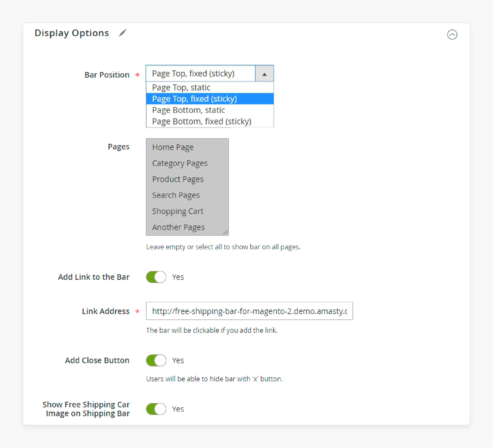The width and height of the screenshot is (493, 448).
Task: Toggle Show Free Shipping Car Image switch
Action: coord(156,409)
